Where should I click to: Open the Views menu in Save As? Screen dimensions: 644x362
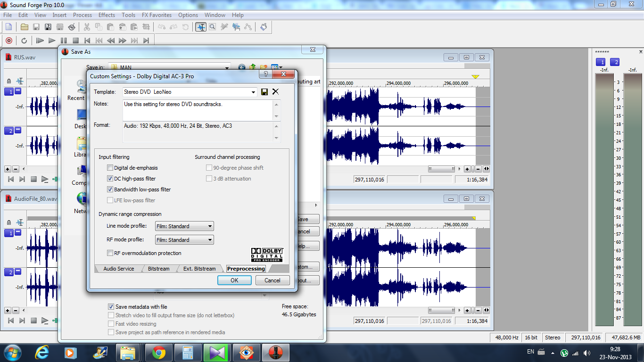point(277,68)
